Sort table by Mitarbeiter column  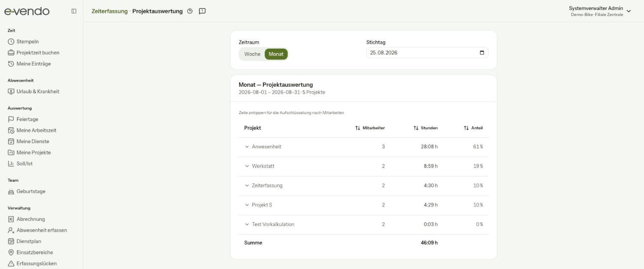click(370, 128)
